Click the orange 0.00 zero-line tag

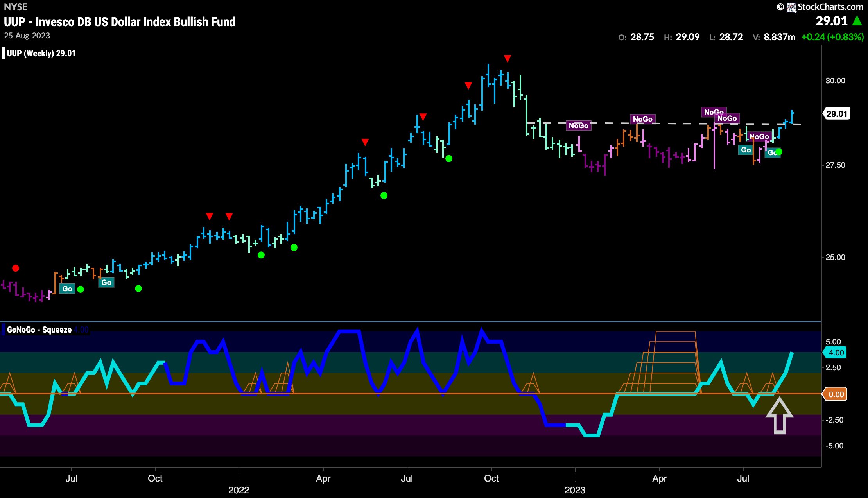836,394
